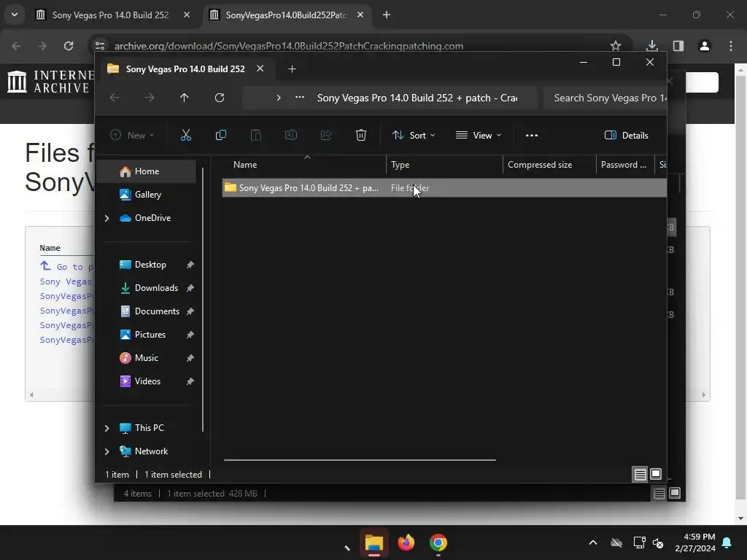Sort by Compressed size column header
Screen dimensions: 747x560
tap(549, 165)
